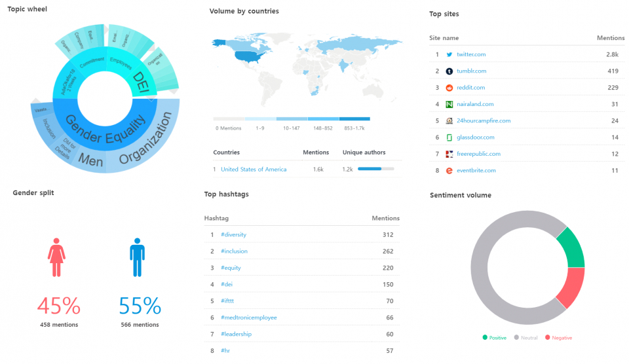Toggle the Positive legend entry
The image size is (629, 364).
point(494,338)
